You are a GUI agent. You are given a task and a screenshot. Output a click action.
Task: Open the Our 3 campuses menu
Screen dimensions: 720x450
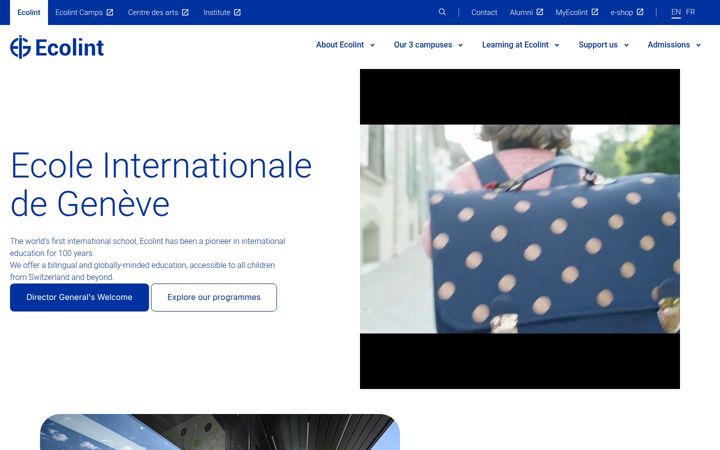423,45
